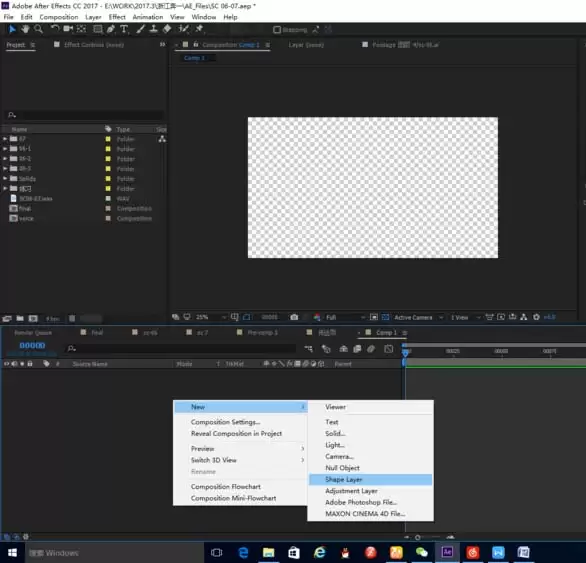586x563 pixels.
Task: Open the Full resolution dropdown
Action: [345, 317]
